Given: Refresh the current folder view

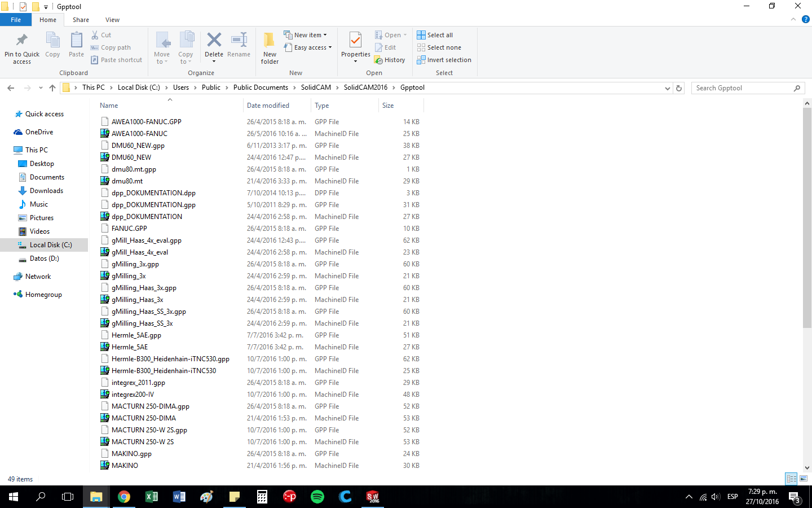Looking at the screenshot, I should click(x=679, y=88).
